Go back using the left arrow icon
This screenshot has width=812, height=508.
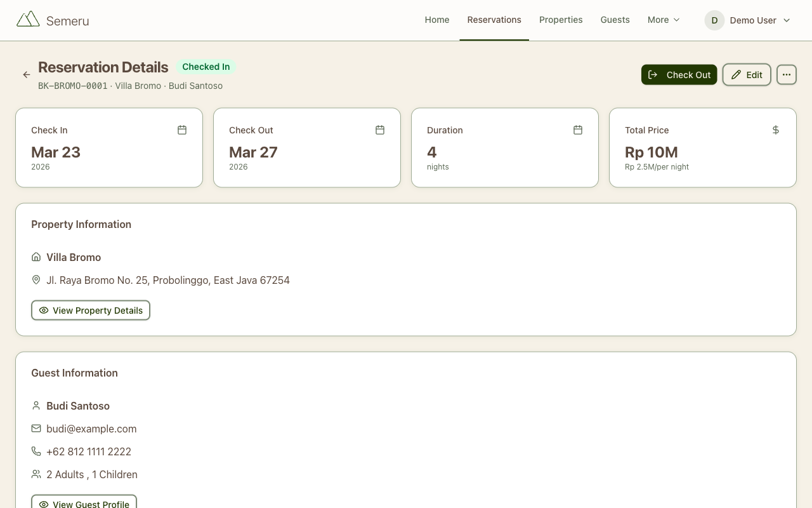tap(27, 75)
